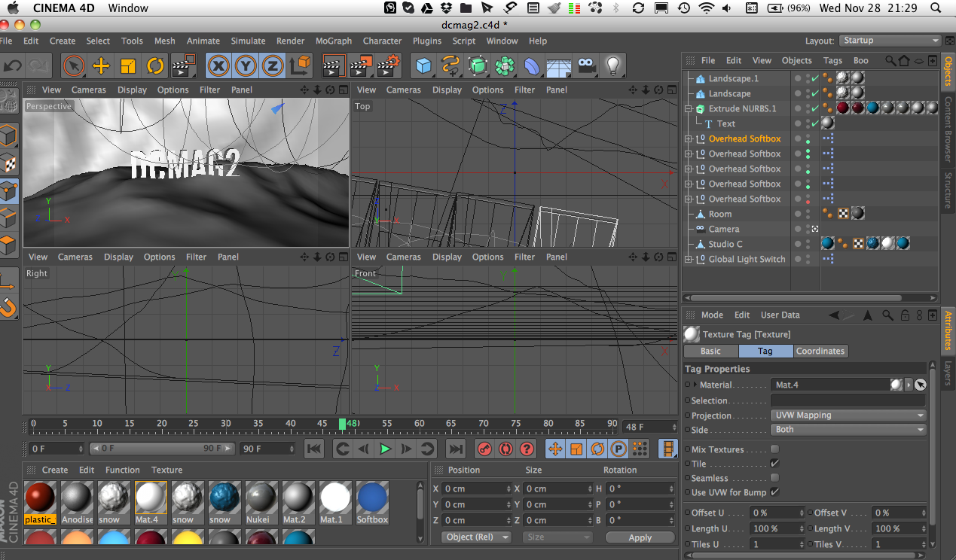The height and width of the screenshot is (560, 956).
Task: Open User Data in Attributes manager
Action: click(x=780, y=315)
